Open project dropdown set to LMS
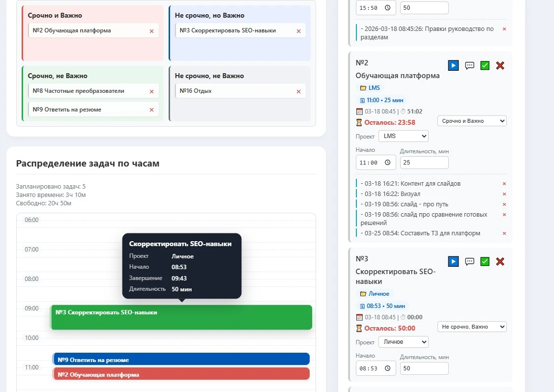Screen dimensions: 554x392 404,136
